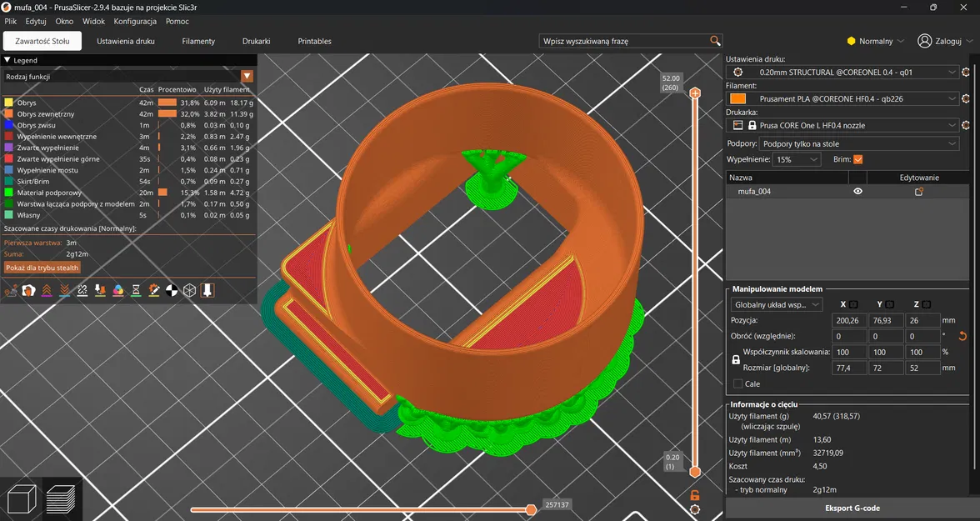Screen dimensions: 980x521
Task: Uncheck the Brim checkbox
Action: click(x=857, y=159)
